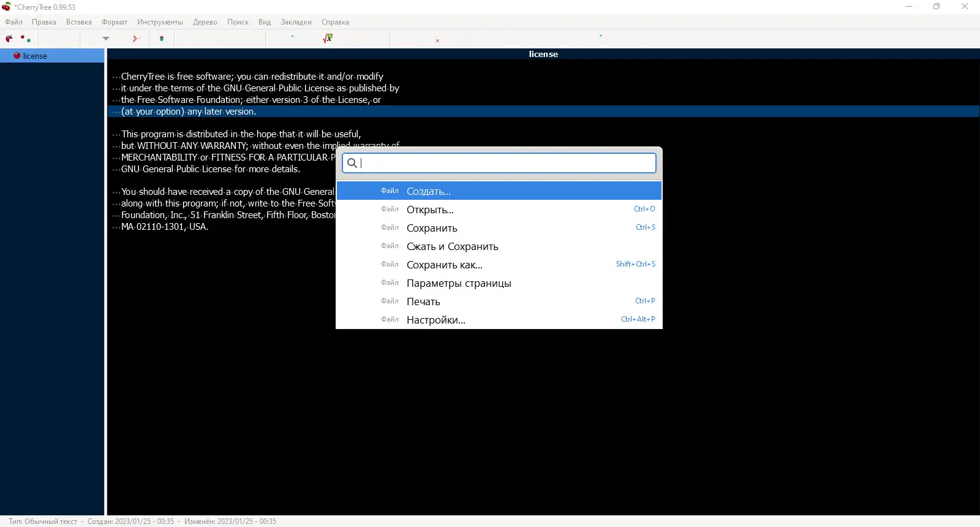Click the line starting 'Foundation, Inc., 51 Franklin Street'
Screen dimensions: 980x527
(x=224, y=215)
